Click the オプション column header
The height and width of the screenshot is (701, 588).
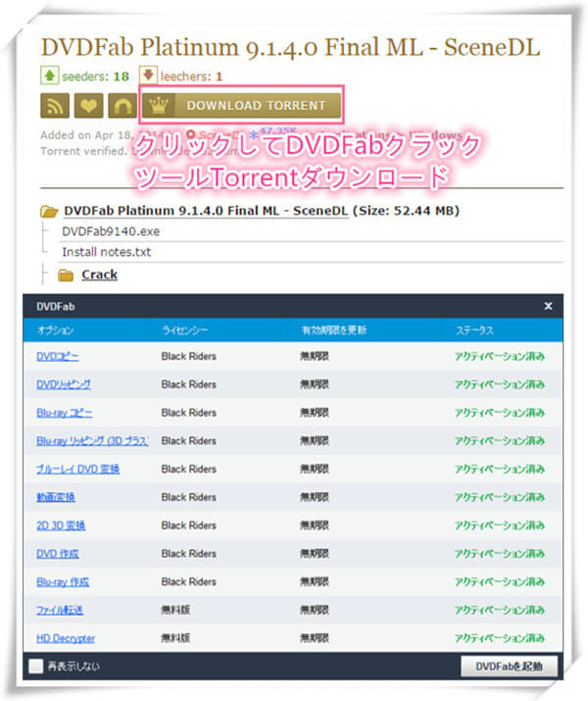[x=56, y=330]
